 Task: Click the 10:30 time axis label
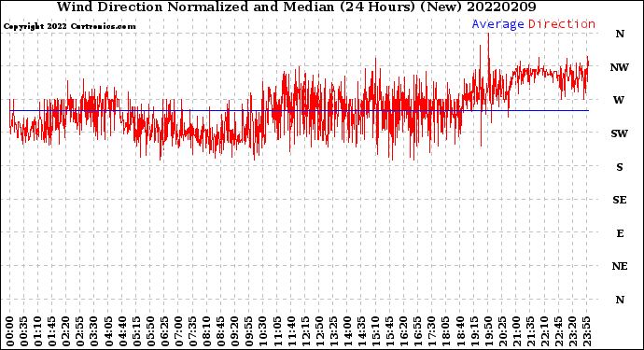click(263, 331)
